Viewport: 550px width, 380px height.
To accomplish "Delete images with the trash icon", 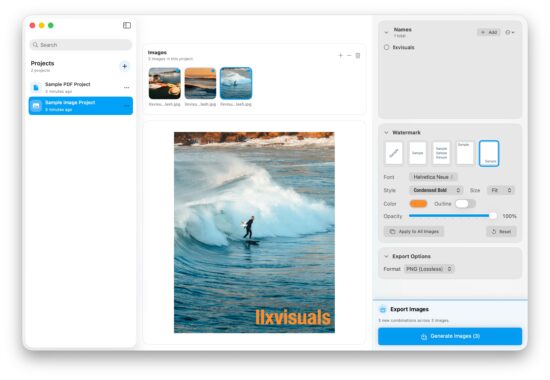I will point(358,55).
